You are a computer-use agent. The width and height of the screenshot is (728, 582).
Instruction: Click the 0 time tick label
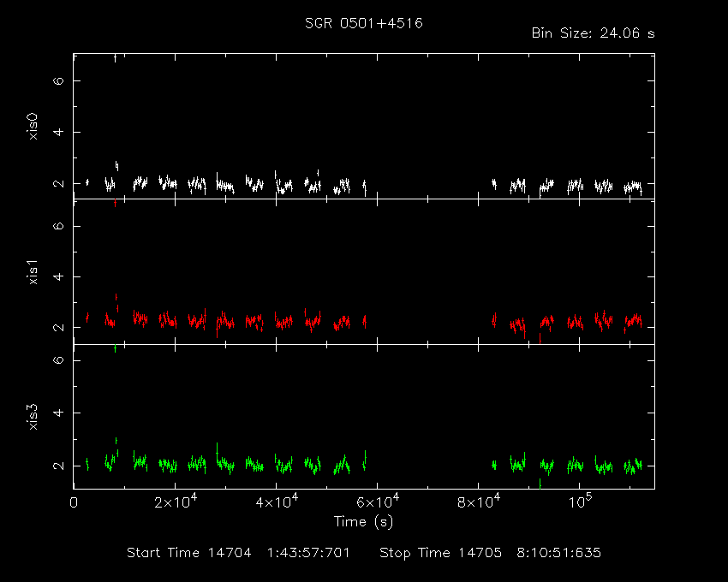pyautogui.click(x=74, y=503)
